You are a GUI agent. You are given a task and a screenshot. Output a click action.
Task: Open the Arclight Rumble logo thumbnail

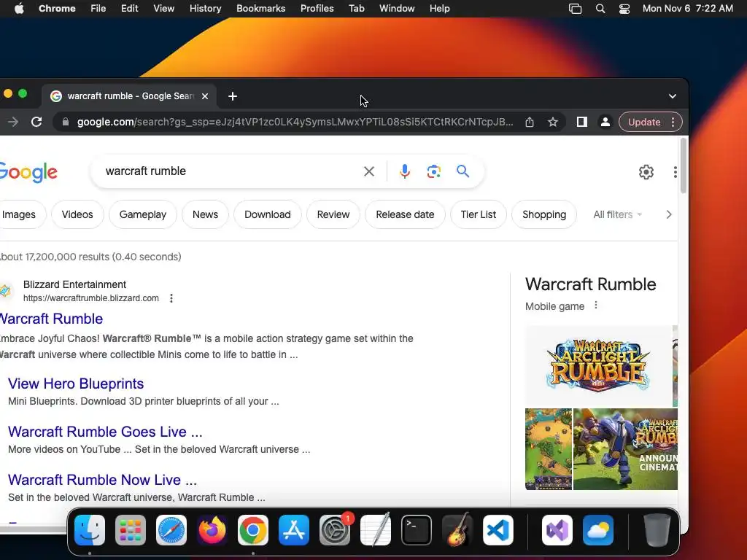(x=598, y=366)
